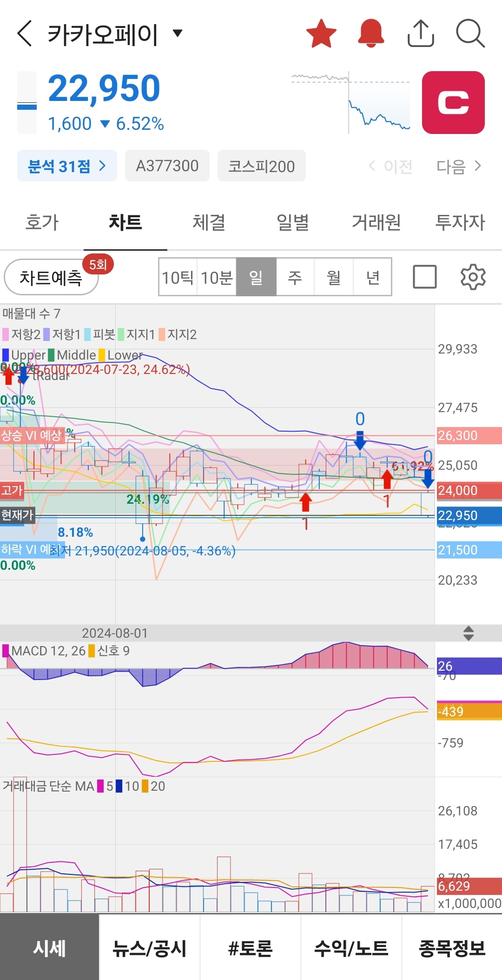Open the share icon
This screenshot has width=502, height=980.
(421, 33)
